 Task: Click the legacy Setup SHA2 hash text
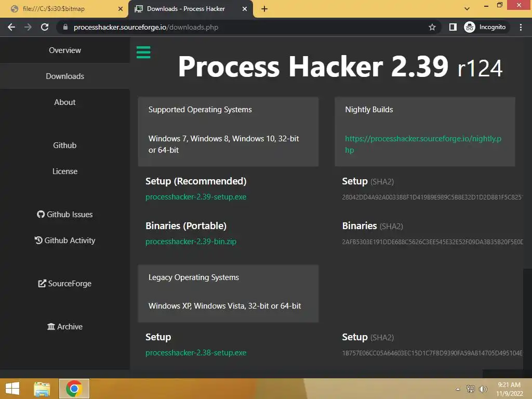pyautogui.click(x=432, y=353)
